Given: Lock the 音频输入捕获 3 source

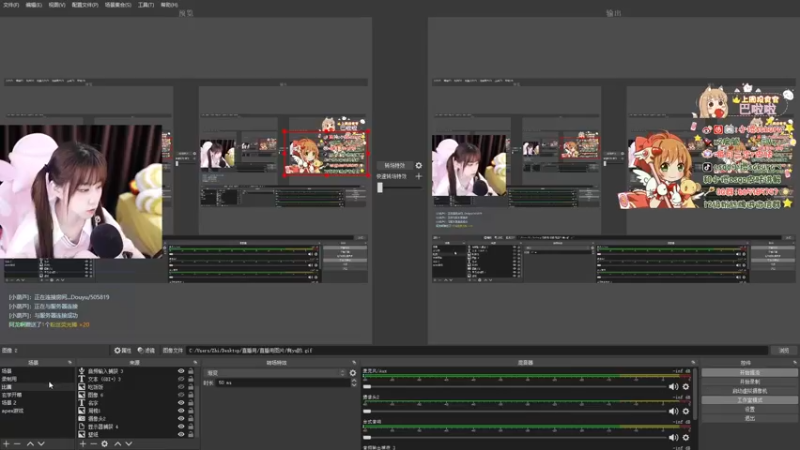Looking at the screenshot, I should click(x=191, y=371).
